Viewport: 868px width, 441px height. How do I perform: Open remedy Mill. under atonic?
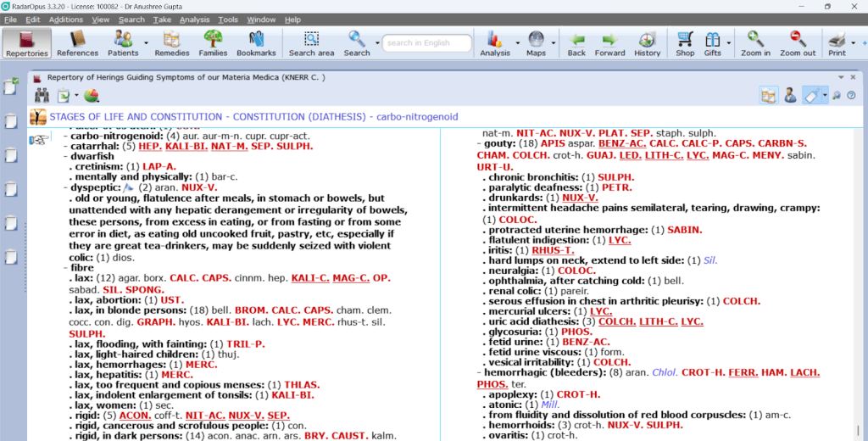pos(550,405)
